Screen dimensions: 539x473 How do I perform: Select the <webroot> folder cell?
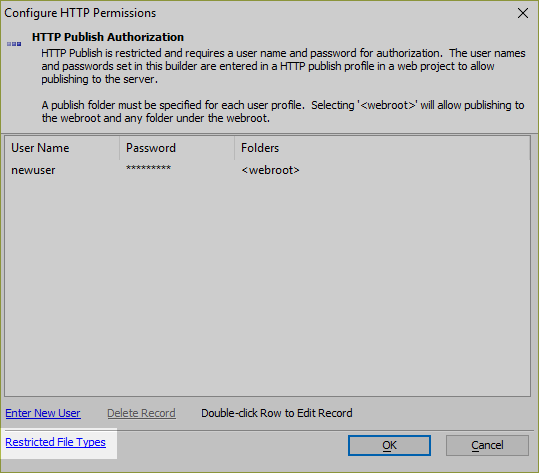tap(270, 170)
